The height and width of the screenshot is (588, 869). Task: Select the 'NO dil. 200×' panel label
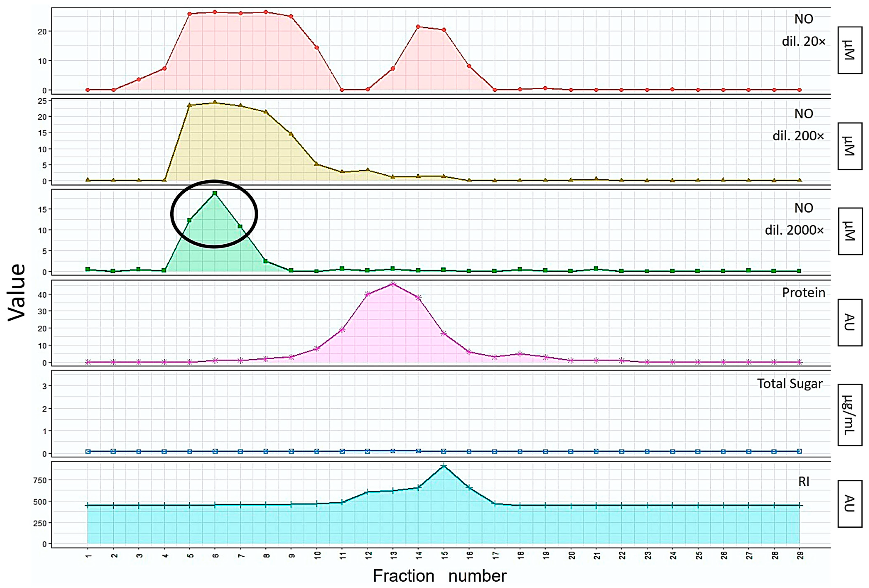pos(799,125)
